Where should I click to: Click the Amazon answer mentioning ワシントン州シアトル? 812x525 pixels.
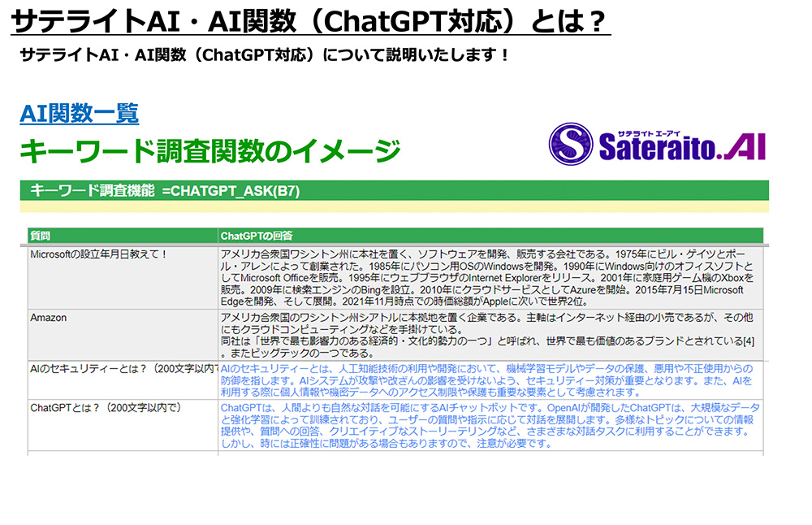490,335
